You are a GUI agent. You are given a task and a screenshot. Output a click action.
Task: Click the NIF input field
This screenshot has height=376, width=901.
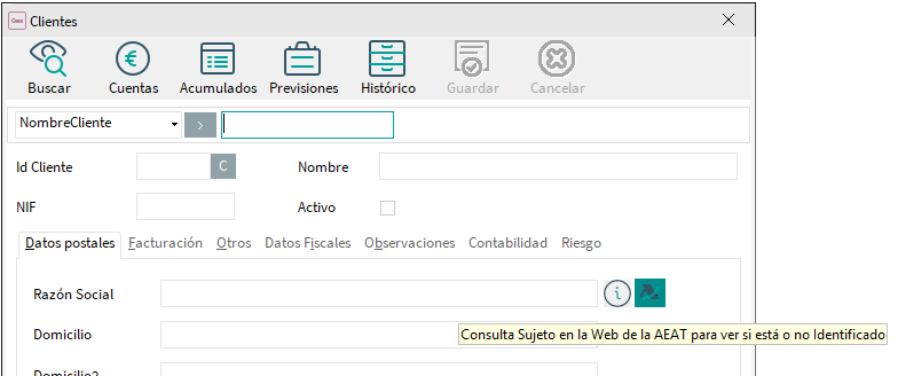point(186,206)
